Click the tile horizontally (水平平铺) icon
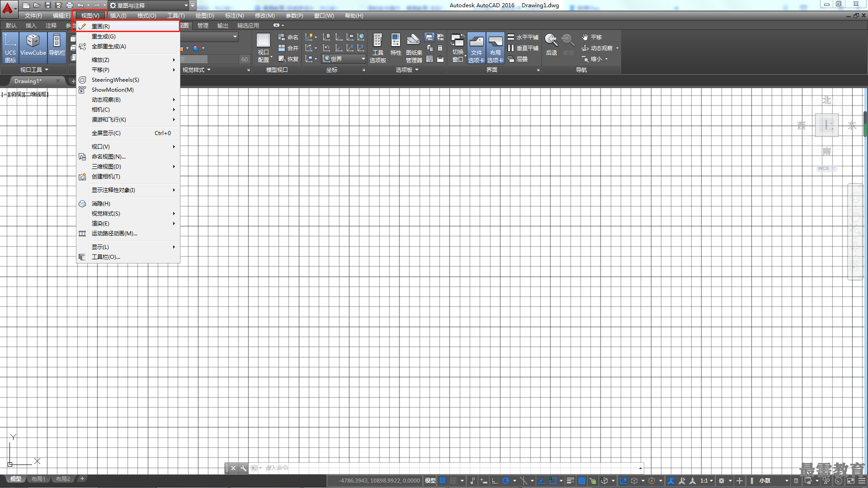The image size is (868, 488). pyautogui.click(x=511, y=37)
